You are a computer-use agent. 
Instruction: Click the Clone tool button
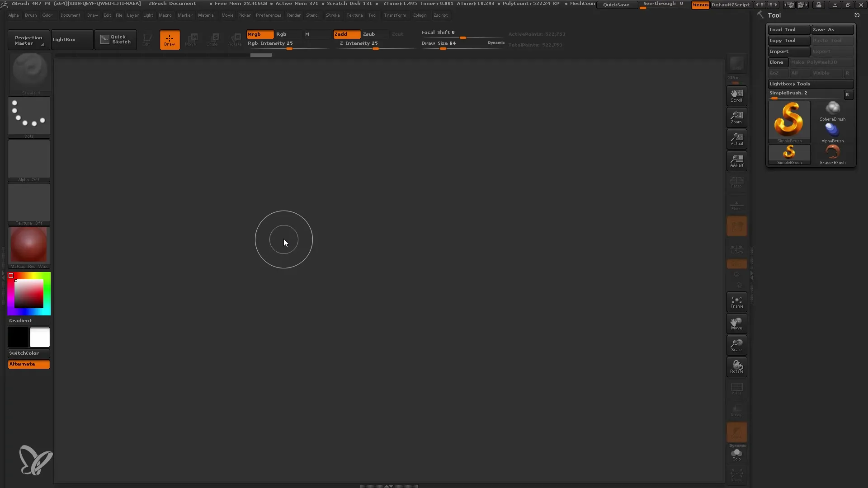[x=778, y=62]
